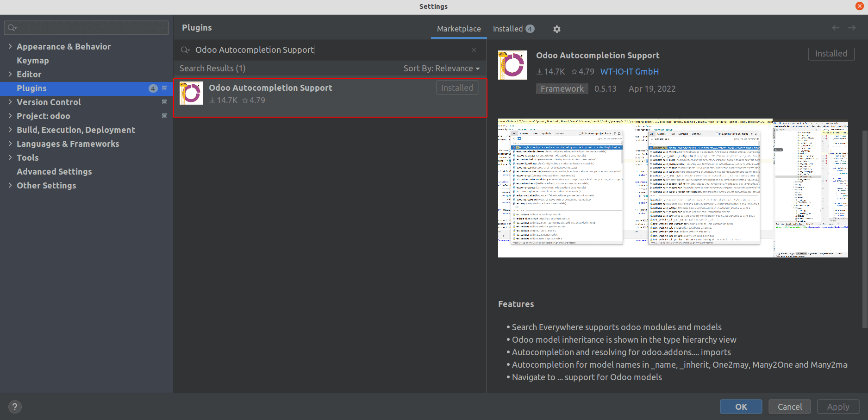Click Installed button in search result row

coord(457,88)
